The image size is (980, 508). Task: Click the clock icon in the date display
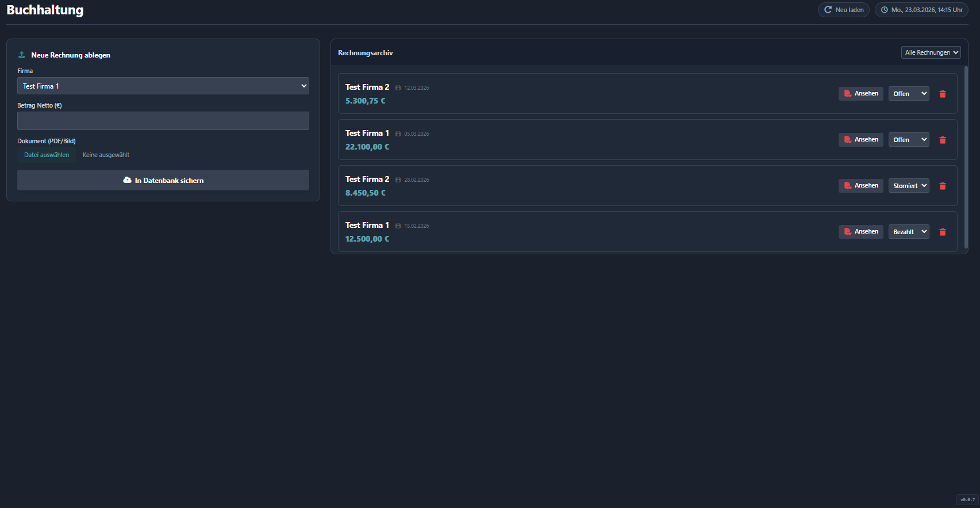tap(884, 10)
